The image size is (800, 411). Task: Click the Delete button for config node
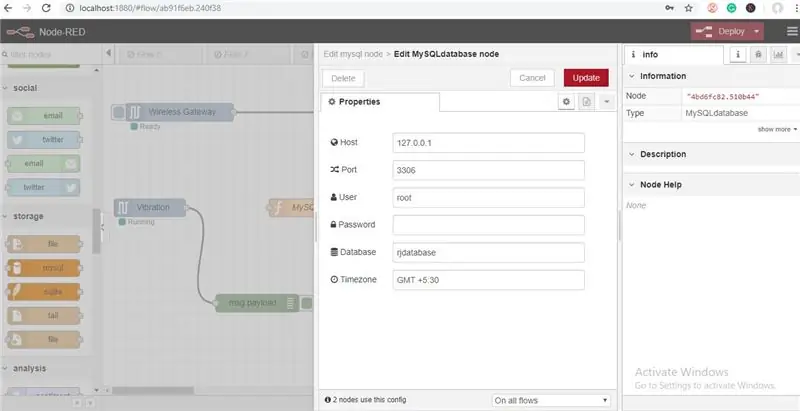343,79
